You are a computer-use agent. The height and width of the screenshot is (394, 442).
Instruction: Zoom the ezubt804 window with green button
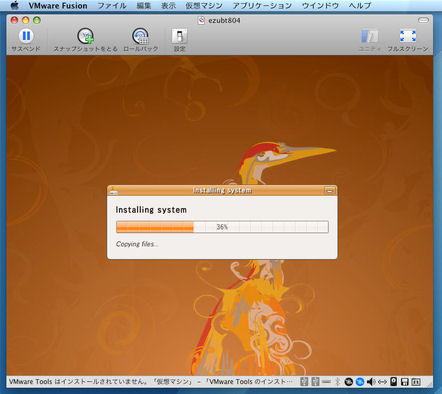(37, 20)
